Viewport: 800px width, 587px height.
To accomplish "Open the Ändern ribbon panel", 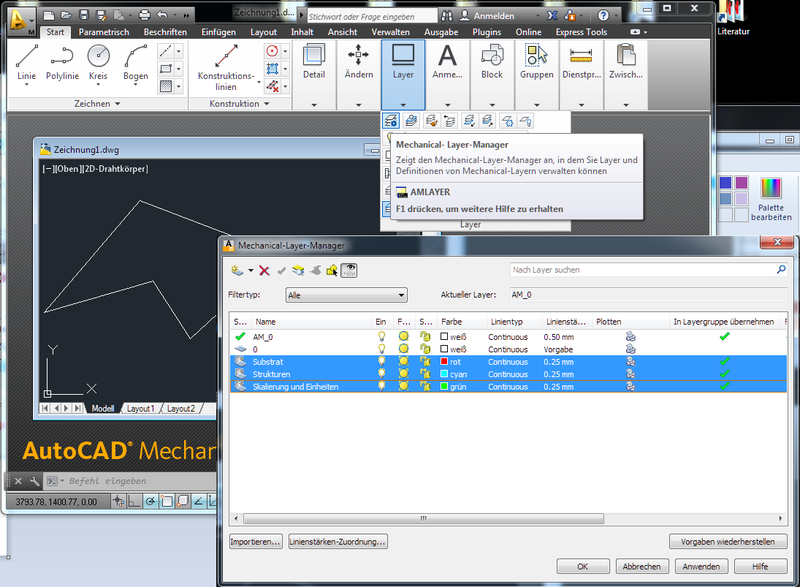I will 359,75.
